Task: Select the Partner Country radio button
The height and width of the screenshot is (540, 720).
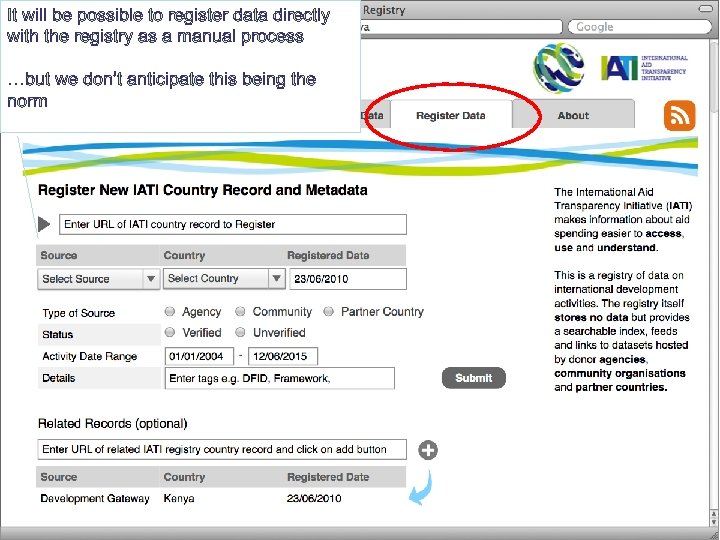Action: 328,311
